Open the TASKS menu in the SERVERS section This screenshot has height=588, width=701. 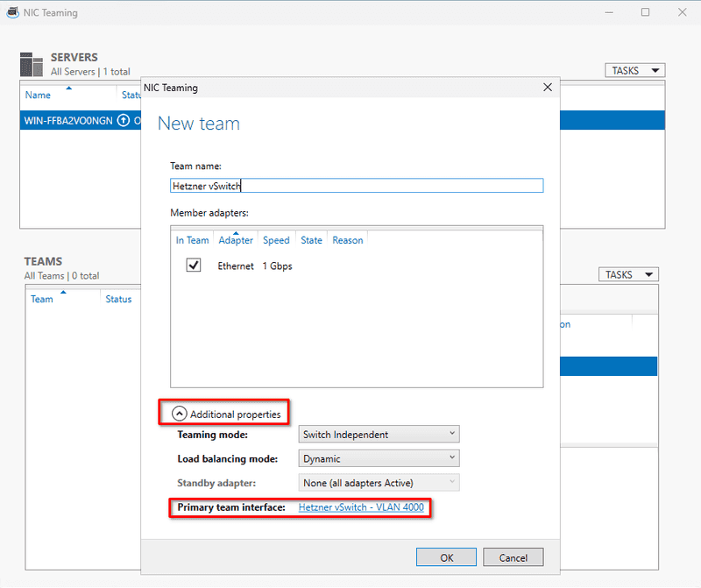pyautogui.click(x=634, y=69)
